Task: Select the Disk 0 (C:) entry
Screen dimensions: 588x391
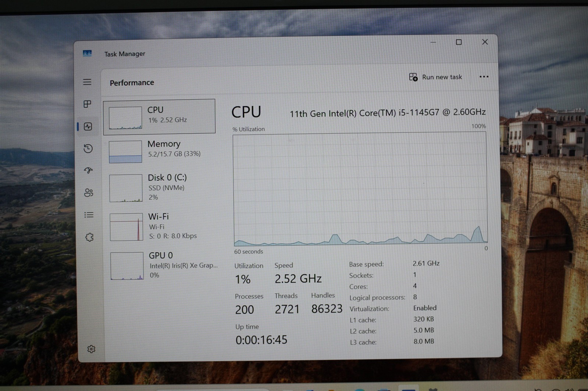Action: [x=161, y=188]
